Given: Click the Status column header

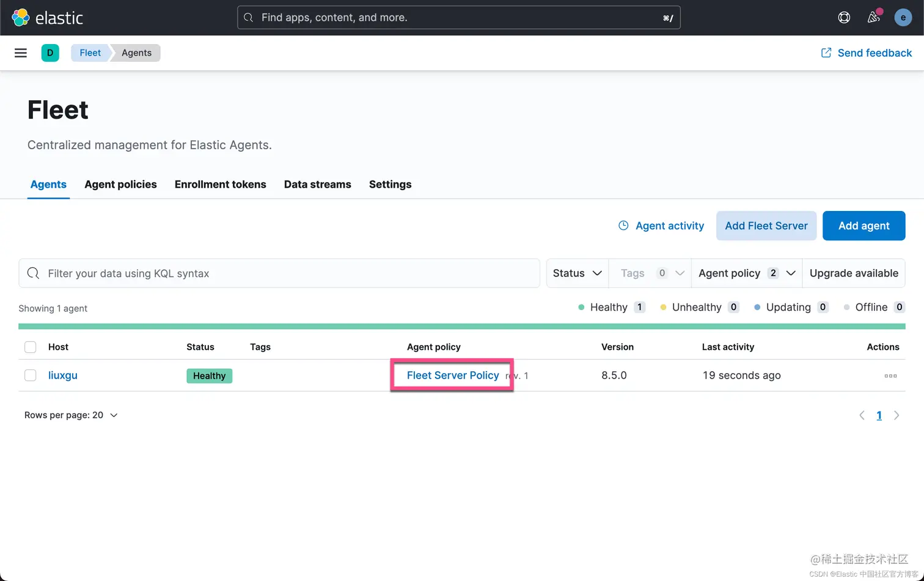Looking at the screenshot, I should 200,347.
